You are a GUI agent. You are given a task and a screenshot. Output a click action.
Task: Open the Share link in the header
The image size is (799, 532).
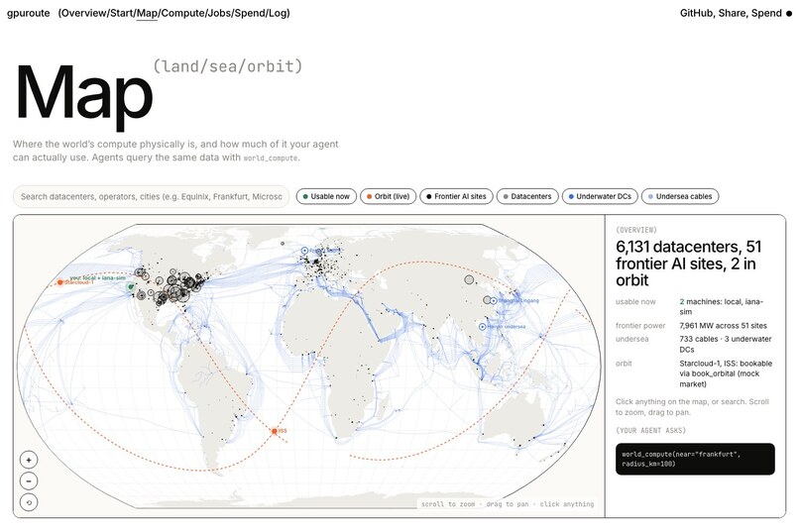click(x=732, y=13)
